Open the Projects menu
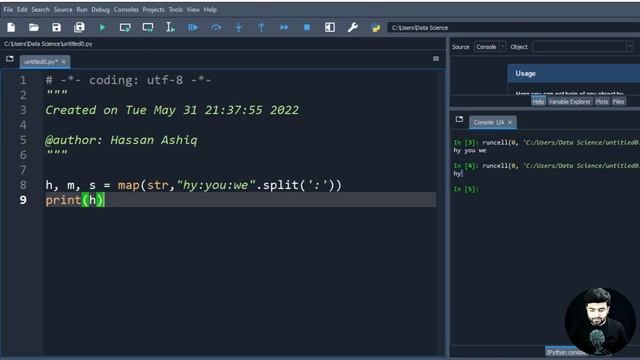The height and width of the screenshot is (360, 640). 153,9
